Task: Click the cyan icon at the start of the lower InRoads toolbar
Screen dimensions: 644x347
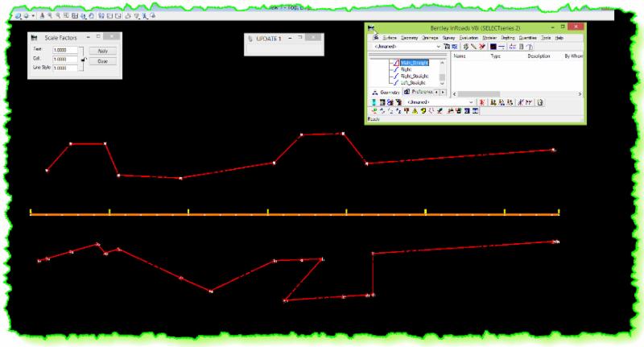Action: coord(374,102)
